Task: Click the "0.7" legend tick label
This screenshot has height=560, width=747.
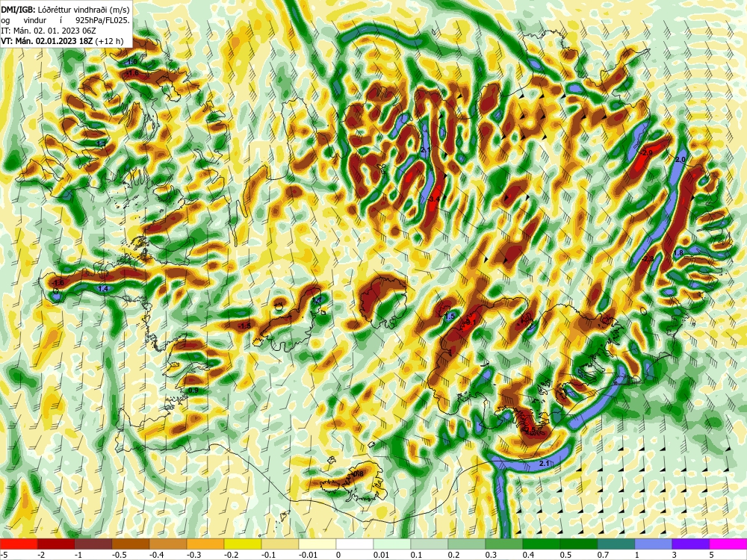Action: tap(603, 555)
